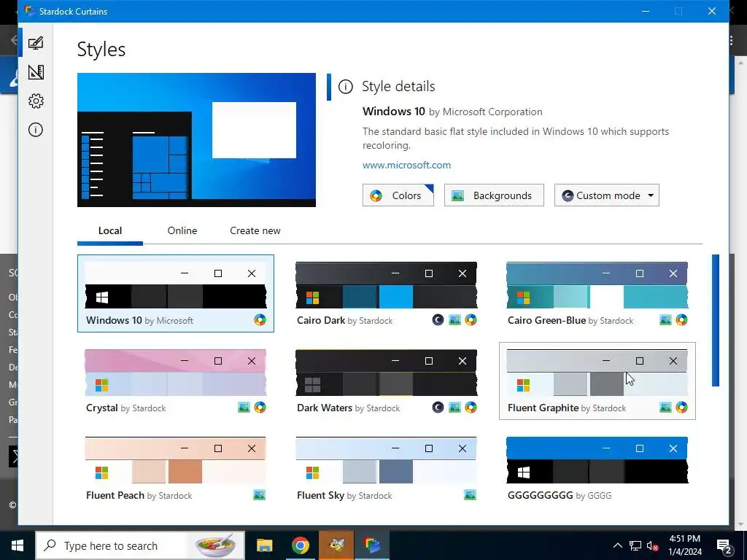747x560 pixels.
Task: Click the Backgrounds button
Action: pos(494,195)
